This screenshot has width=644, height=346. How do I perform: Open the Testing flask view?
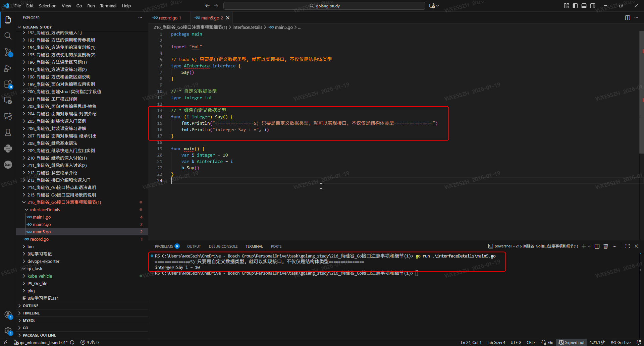(8, 132)
